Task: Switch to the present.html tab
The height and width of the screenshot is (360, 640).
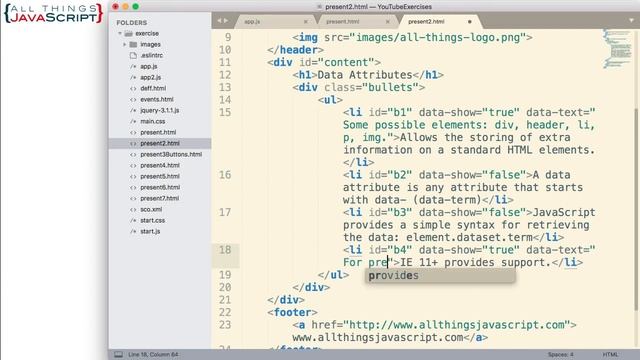Action: click(x=342, y=22)
